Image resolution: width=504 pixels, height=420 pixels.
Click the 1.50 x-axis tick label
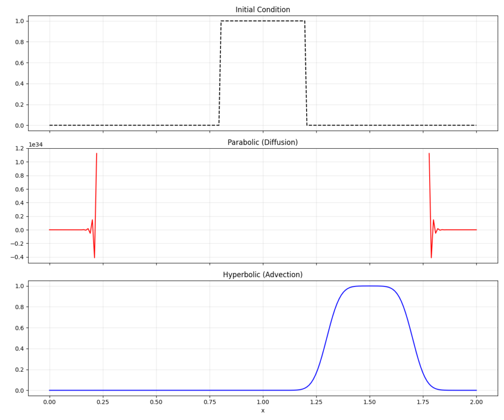pos(370,401)
